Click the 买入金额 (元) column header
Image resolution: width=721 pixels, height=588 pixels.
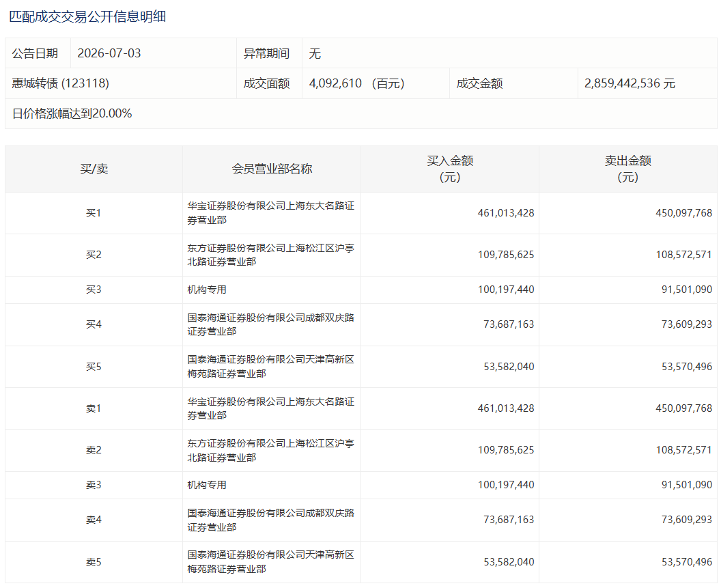(x=450, y=169)
